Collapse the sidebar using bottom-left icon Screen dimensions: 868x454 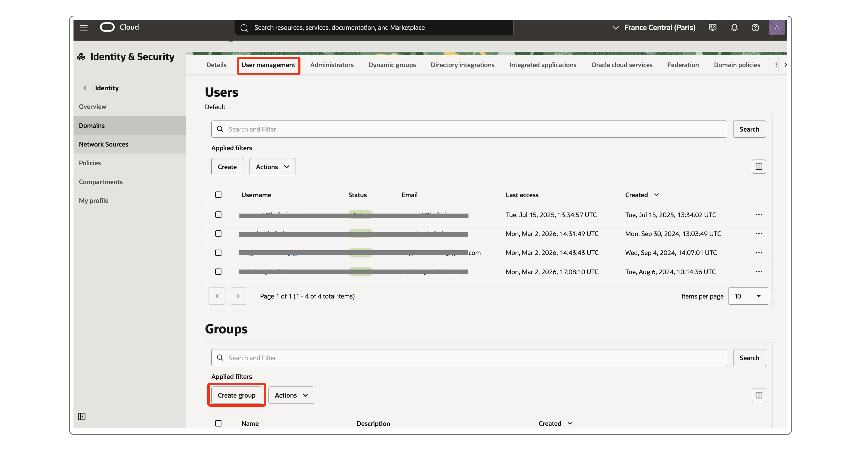point(82,416)
